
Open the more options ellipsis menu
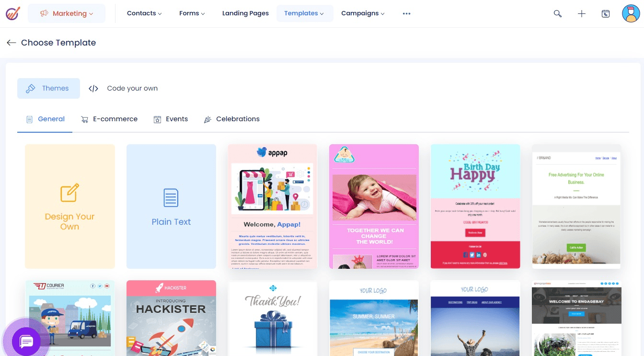[407, 13]
